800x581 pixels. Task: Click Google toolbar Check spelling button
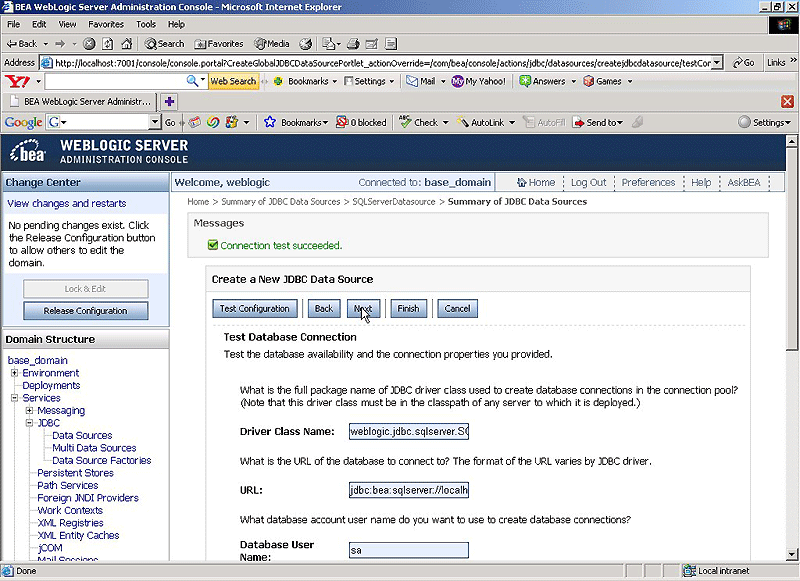[x=419, y=122]
